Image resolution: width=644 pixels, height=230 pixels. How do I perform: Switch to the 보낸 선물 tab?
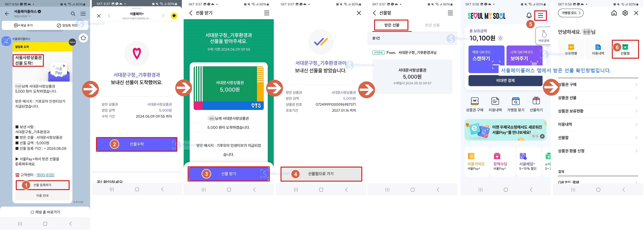click(x=432, y=25)
